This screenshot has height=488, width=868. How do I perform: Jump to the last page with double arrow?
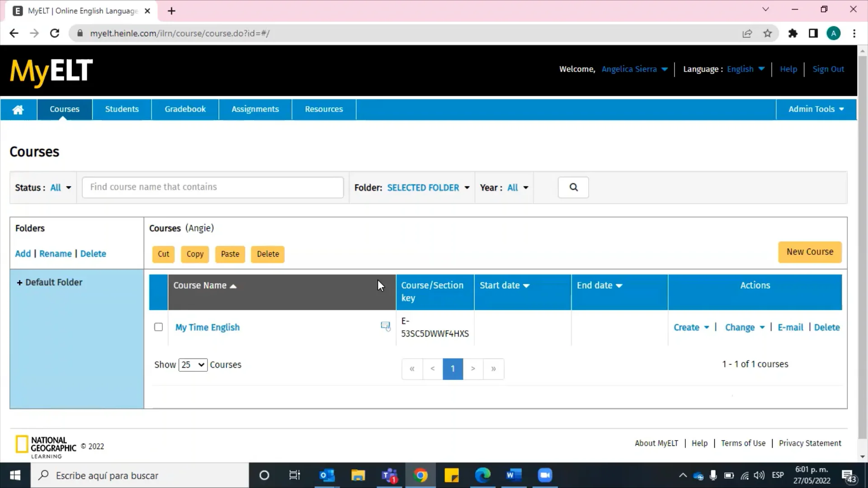493,369
